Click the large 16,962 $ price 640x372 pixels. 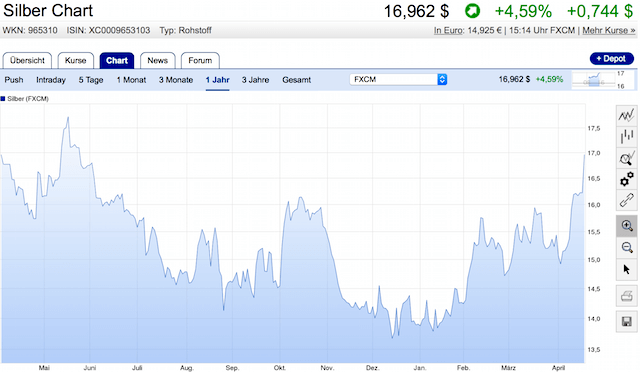point(416,11)
